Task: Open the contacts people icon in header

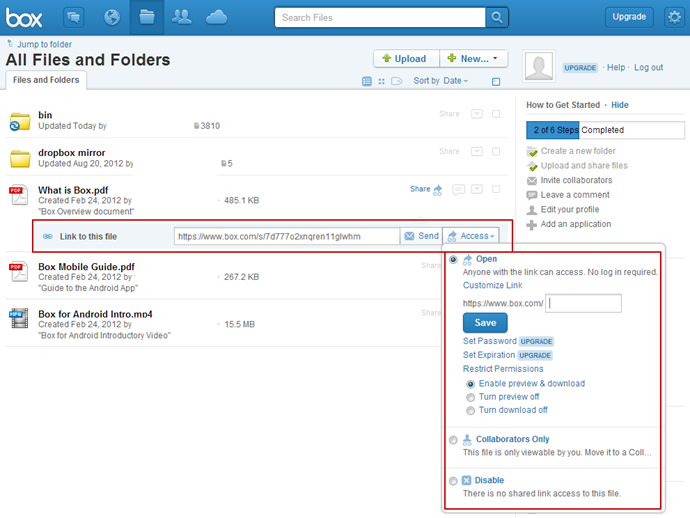Action: point(181,17)
